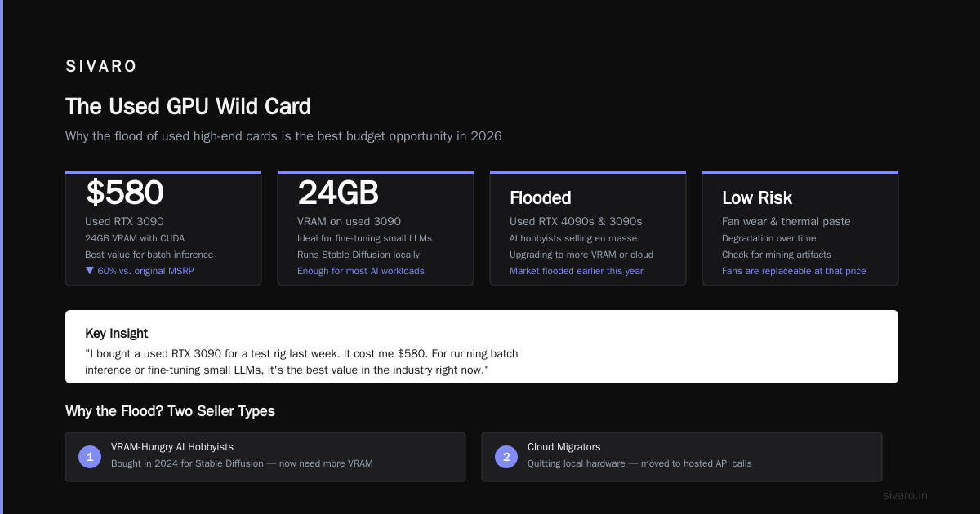
Task: Click 'Bought in 2024 for Stable Diffusion' description
Action: [242, 463]
